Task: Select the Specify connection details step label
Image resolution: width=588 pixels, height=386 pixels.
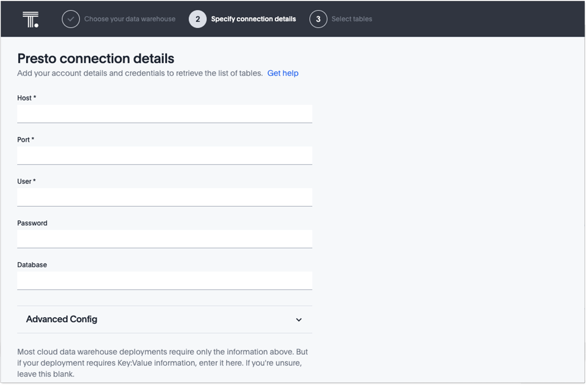Action: 253,19
